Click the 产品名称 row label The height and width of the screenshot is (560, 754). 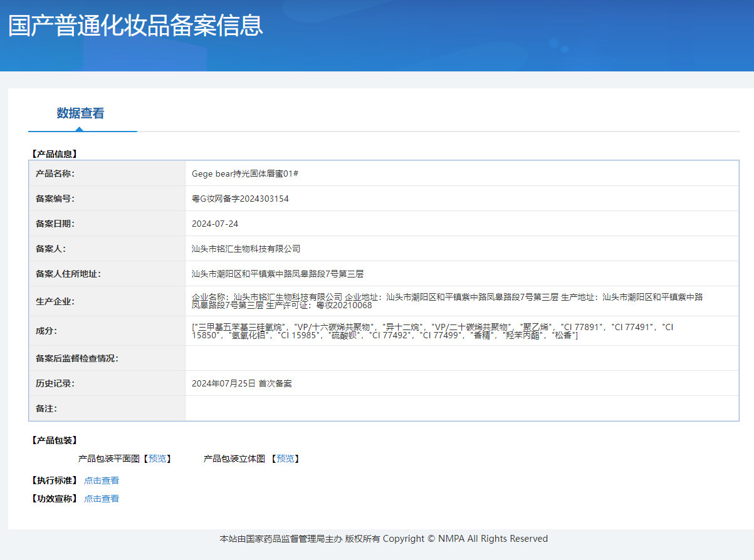click(55, 174)
